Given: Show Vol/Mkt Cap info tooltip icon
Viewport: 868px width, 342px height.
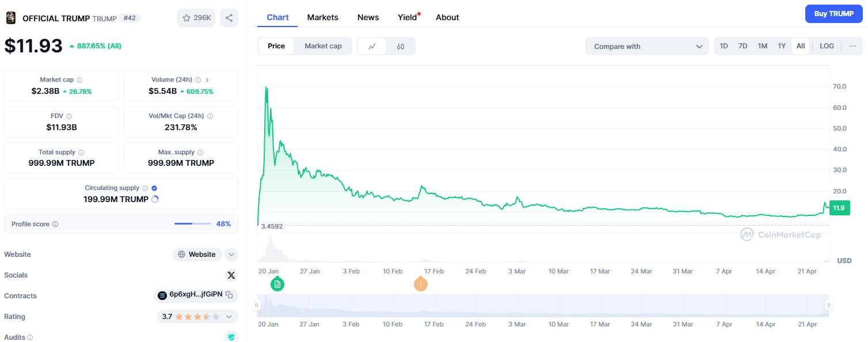Looking at the screenshot, I should click(210, 116).
